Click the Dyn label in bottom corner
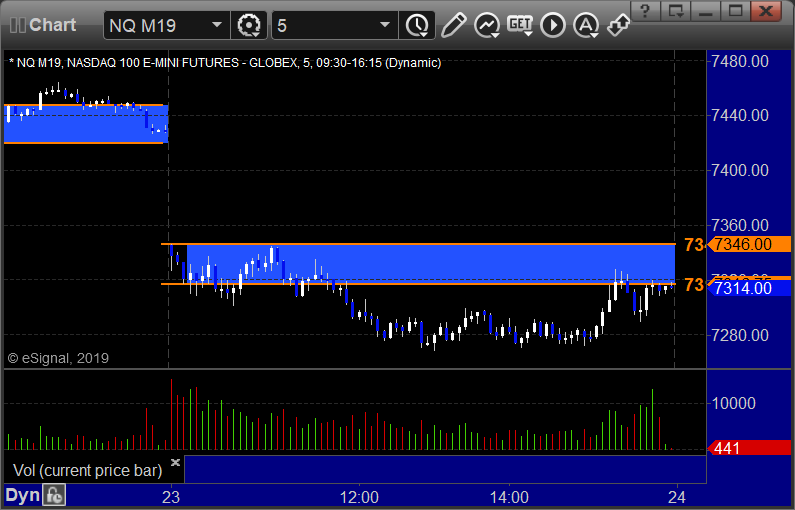The height and width of the screenshot is (510, 795). 22,495
